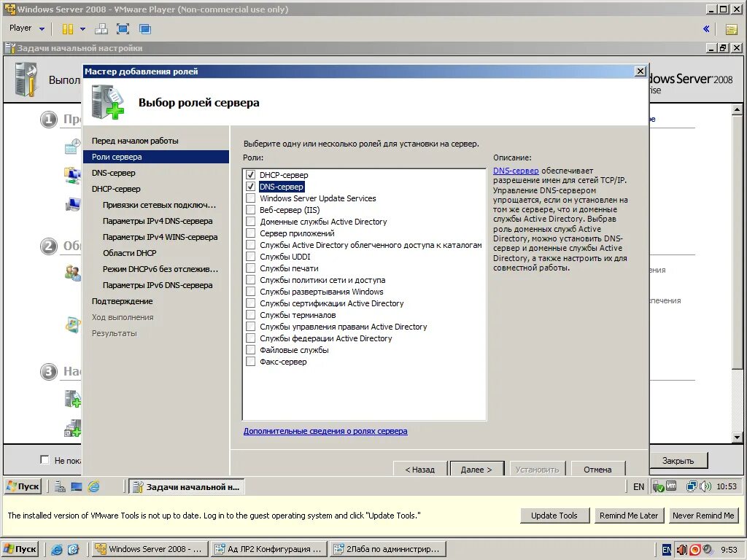Screen dimensions: 747x560
Task: Go to DNS-сервер wizard step
Action: (113, 173)
